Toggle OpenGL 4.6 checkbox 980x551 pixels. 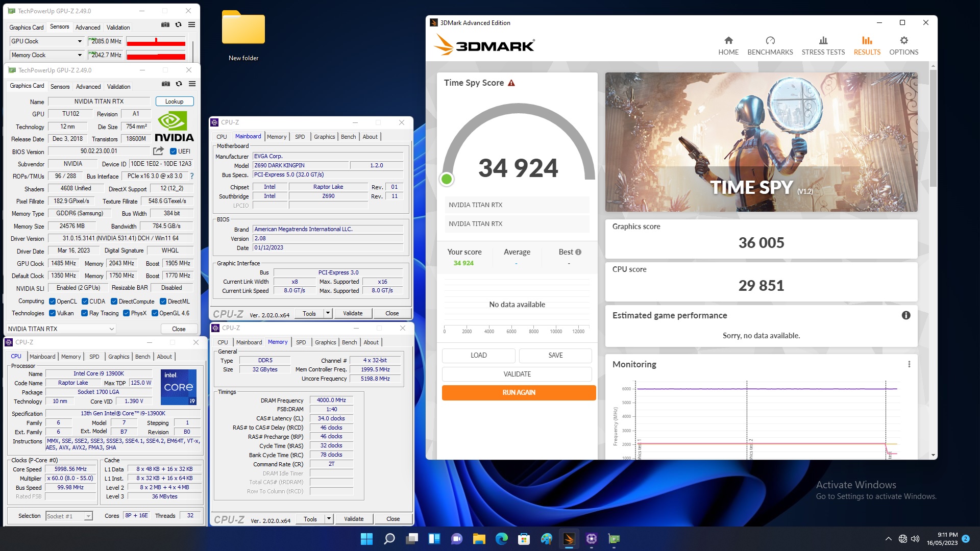[155, 313]
